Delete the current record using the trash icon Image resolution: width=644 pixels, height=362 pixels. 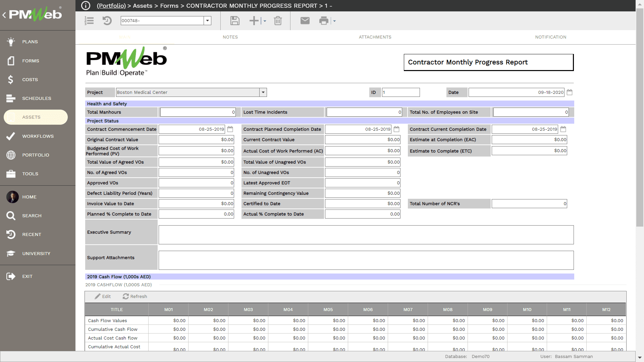pos(278,20)
